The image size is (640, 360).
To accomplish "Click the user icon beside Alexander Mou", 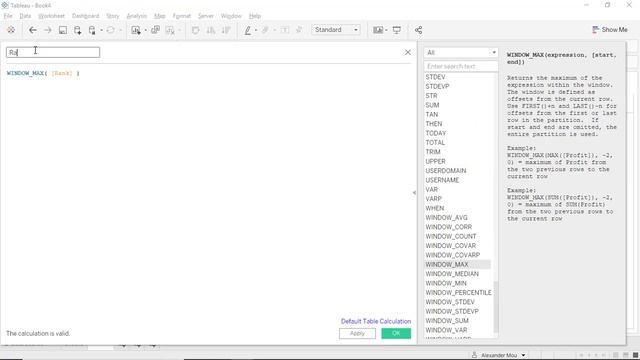I will 474,355.
